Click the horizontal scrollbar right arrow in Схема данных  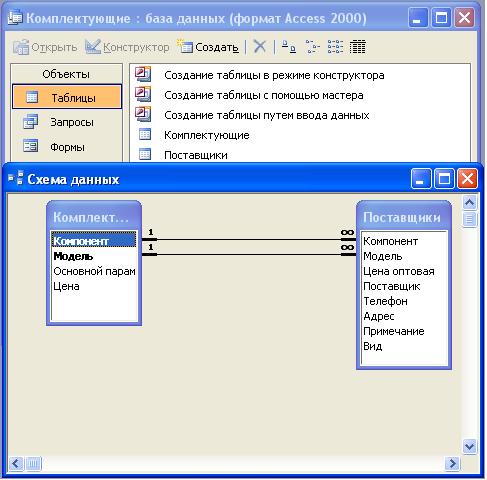(x=452, y=463)
